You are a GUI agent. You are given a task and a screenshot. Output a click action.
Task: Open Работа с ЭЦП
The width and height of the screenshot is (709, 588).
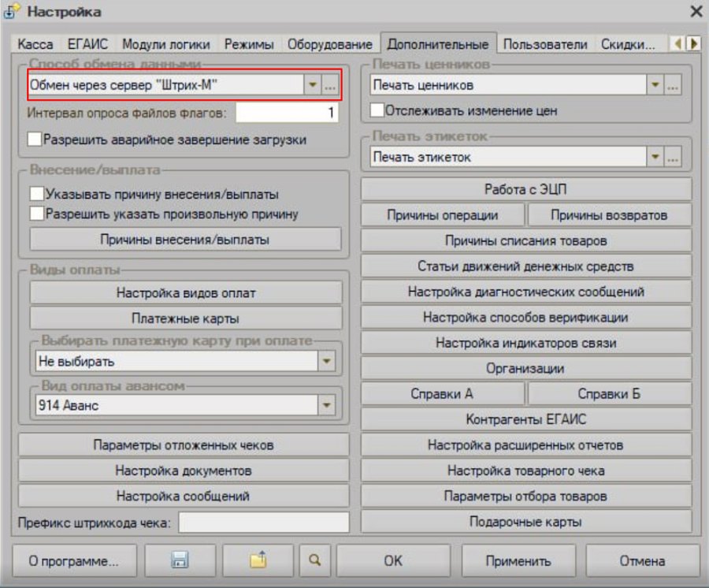526,189
